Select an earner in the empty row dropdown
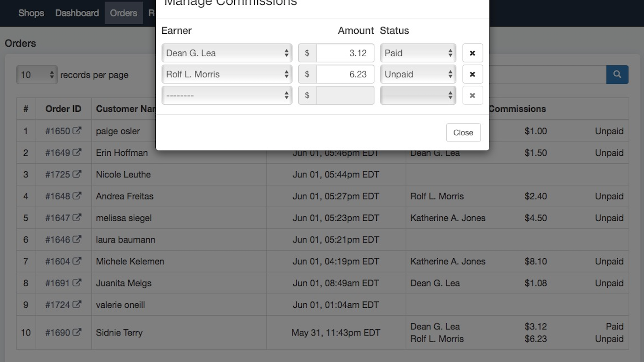 [x=227, y=96]
